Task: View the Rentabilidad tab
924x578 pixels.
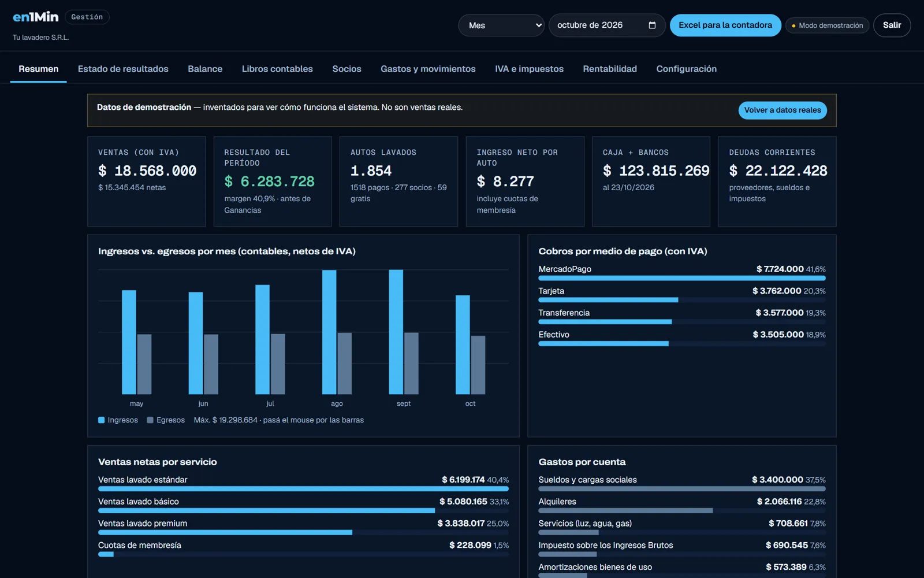Action: click(x=610, y=69)
